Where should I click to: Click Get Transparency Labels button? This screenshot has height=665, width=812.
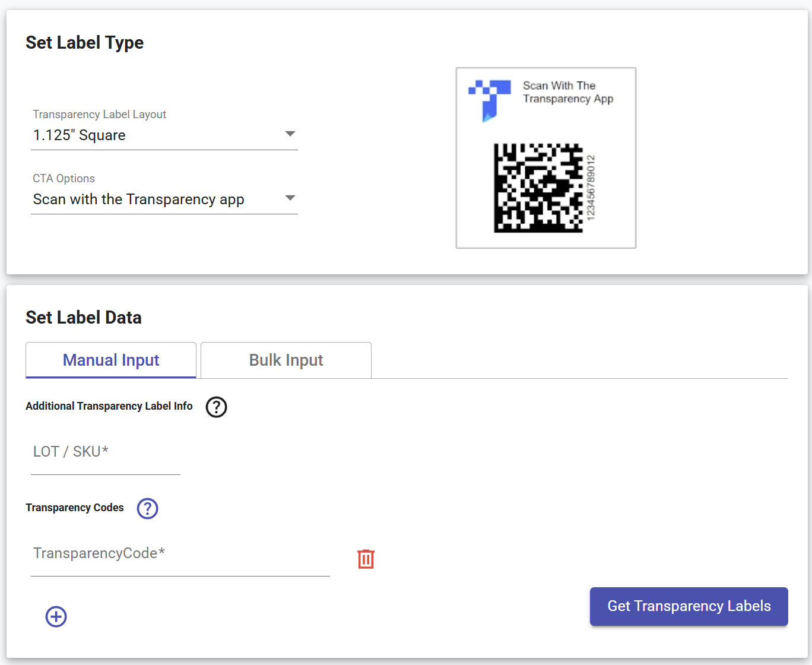(x=689, y=606)
